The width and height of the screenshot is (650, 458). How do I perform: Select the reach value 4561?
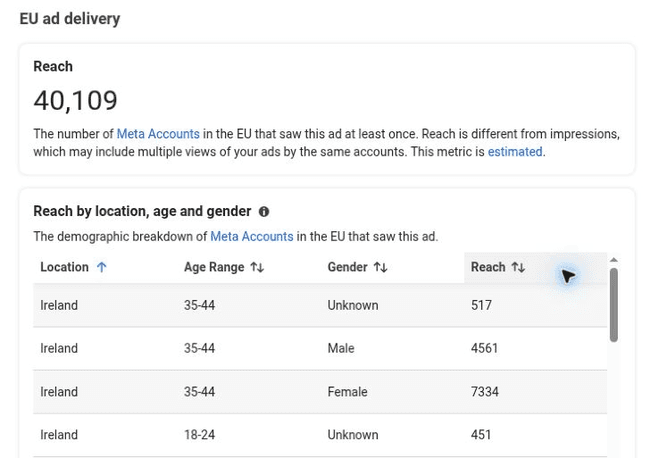pos(484,348)
